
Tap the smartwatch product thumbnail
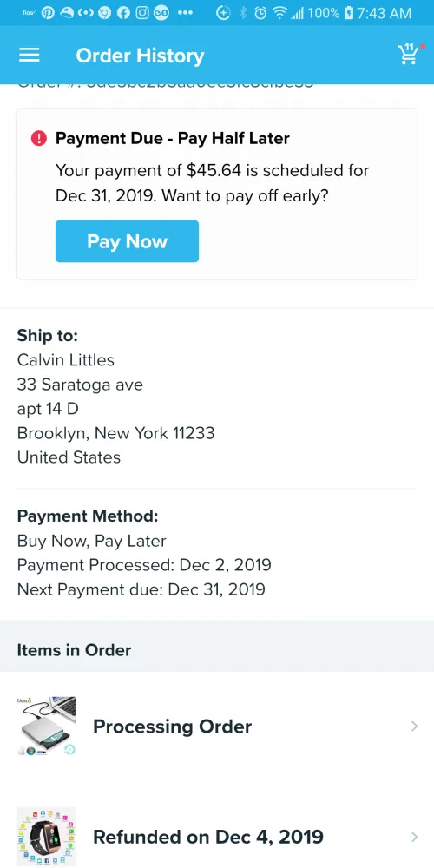[47, 837]
